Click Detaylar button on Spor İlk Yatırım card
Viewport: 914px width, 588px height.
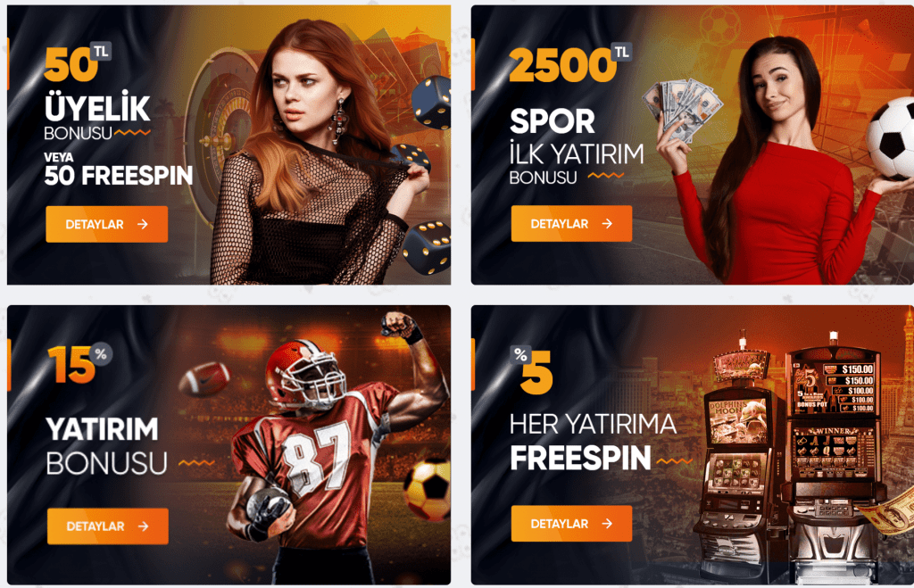(571, 223)
